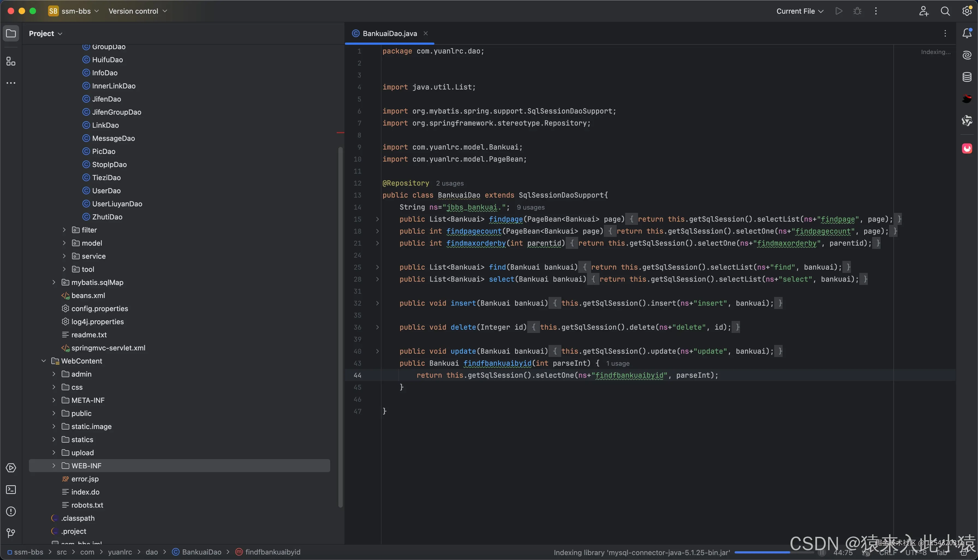The width and height of the screenshot is (978, 560).
Task: Click the Search Everywhere magnifier icon
Action: (945, 11)
